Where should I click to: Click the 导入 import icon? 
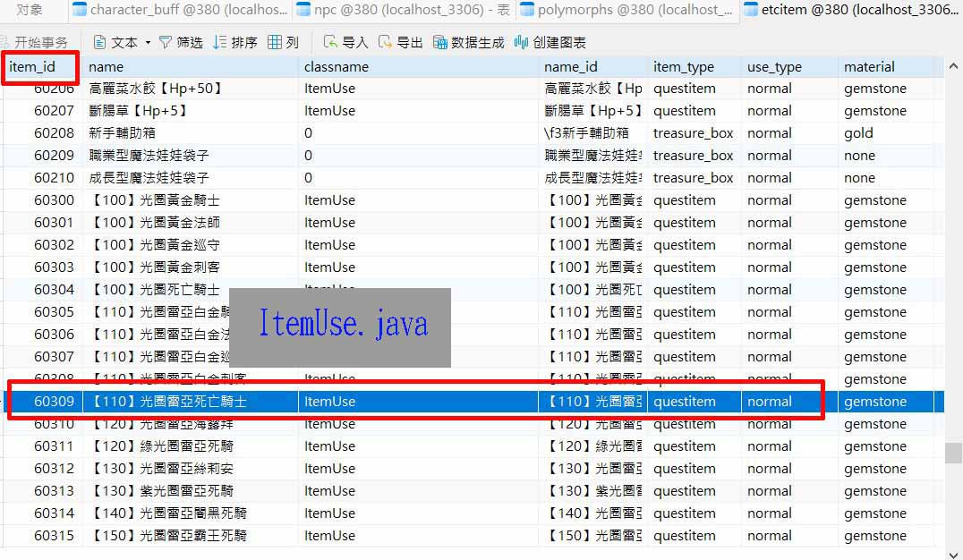[x=330, y=42]
